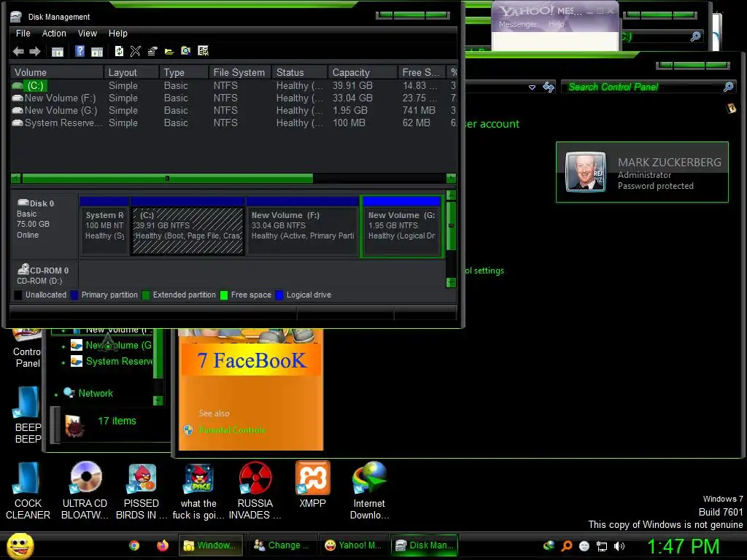Select the (C:) volume row
Viewport: 747px width, 560px height.
[233, 86]
